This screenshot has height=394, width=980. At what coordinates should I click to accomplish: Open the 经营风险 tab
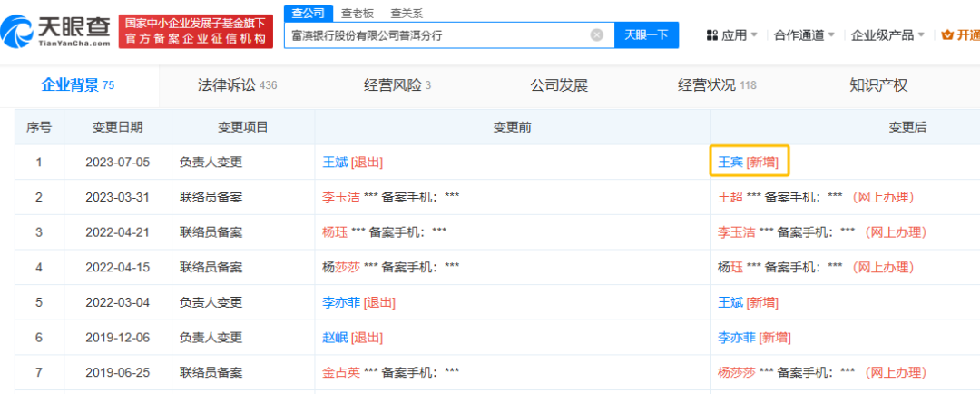coord(397,85)
